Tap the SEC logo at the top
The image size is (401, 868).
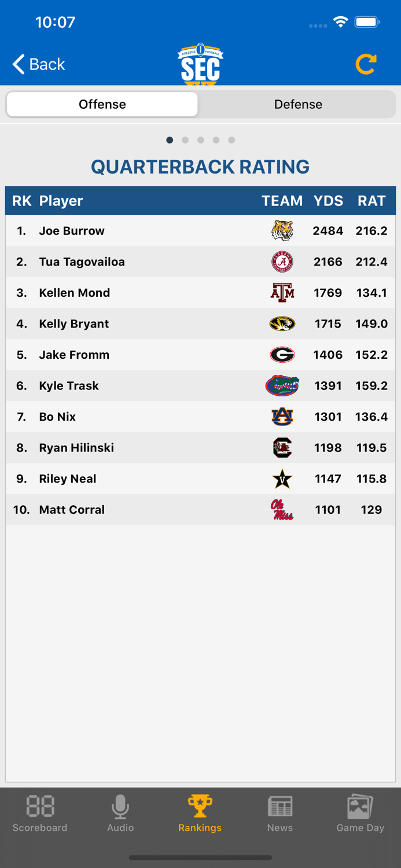200,64
